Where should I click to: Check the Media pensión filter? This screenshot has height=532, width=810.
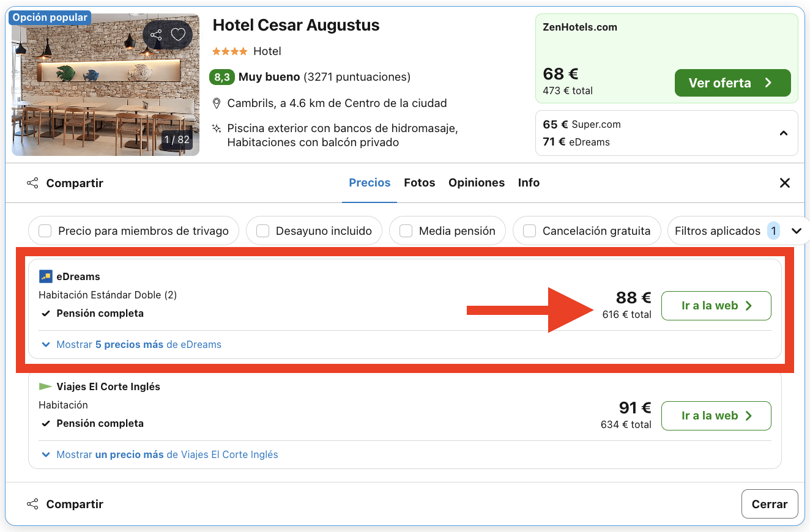click(x=406, y=231)
